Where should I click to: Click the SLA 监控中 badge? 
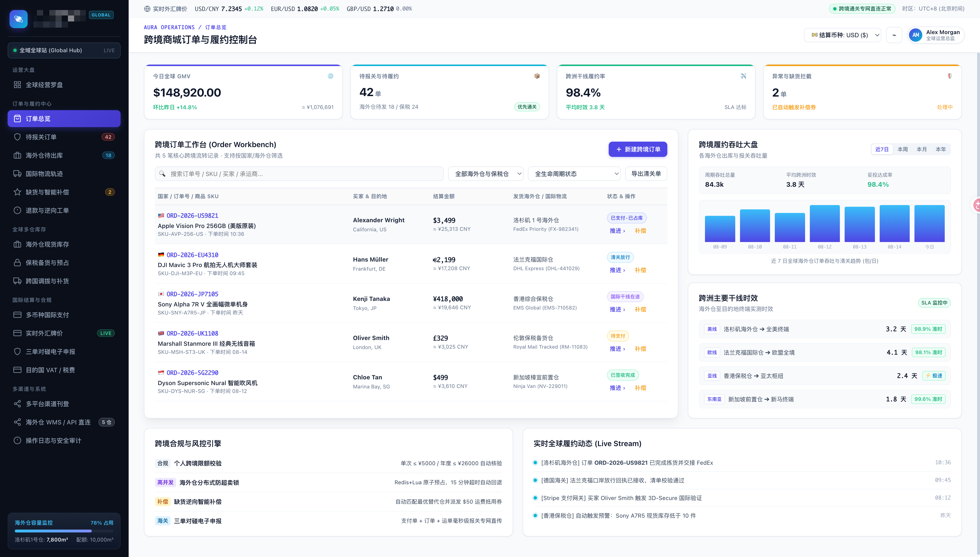tap(934, 303)
